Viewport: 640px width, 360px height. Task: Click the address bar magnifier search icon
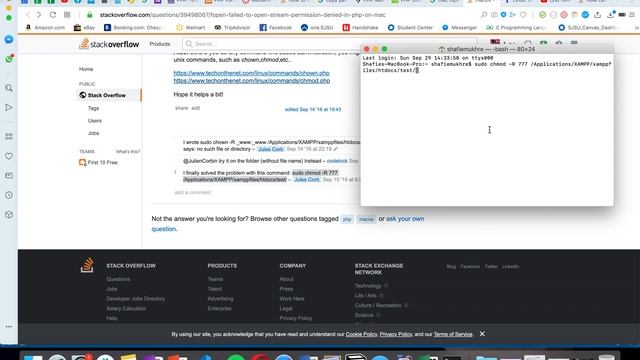click(484, 15)
